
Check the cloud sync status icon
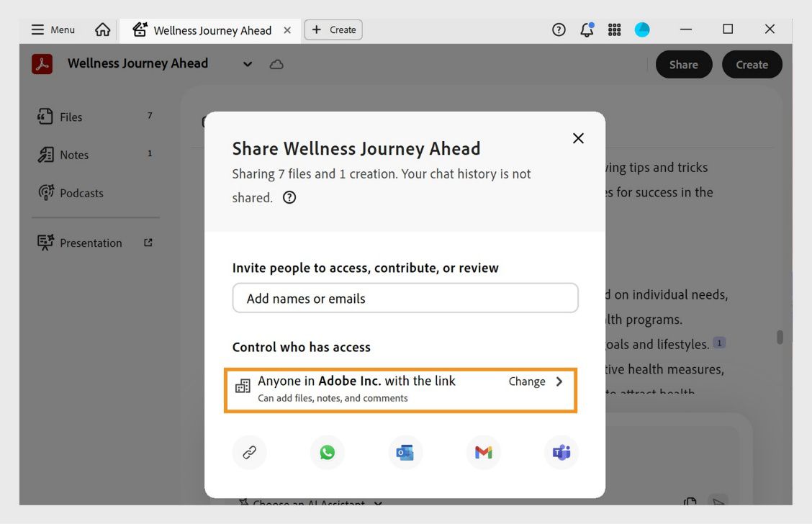(277, 64)
